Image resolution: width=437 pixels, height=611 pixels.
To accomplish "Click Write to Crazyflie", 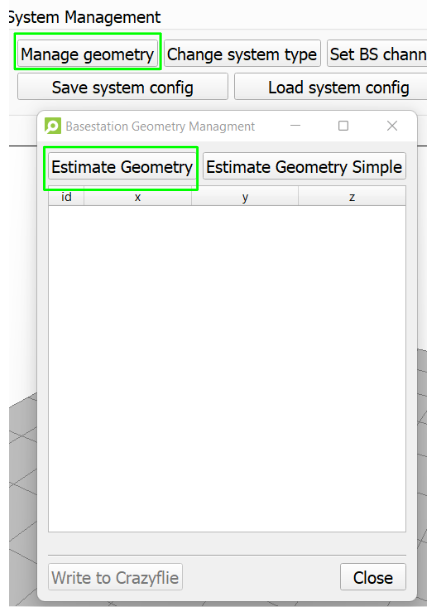I will point(115,577).
